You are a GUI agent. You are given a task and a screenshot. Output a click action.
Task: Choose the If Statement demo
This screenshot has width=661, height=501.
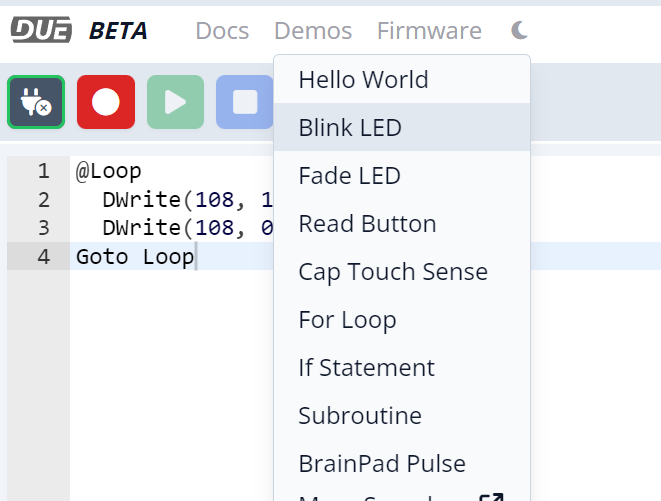pos(366,368)
